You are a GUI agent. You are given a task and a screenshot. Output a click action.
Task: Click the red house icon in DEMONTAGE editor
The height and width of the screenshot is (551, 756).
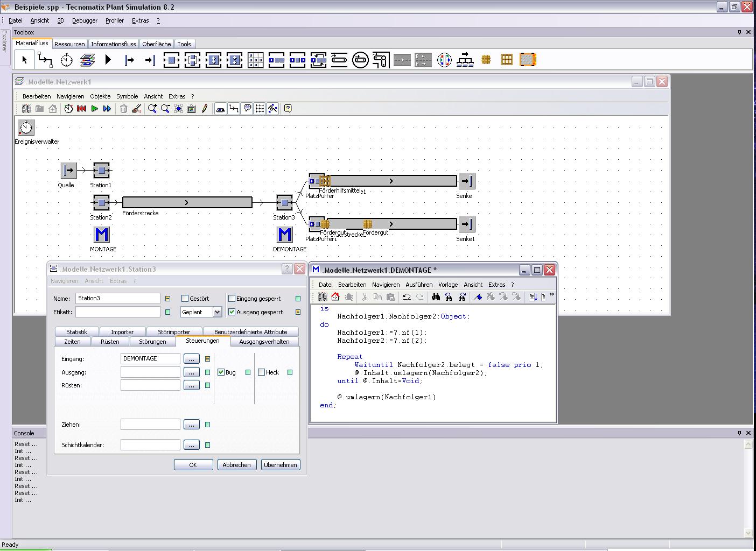pos(335,296)
